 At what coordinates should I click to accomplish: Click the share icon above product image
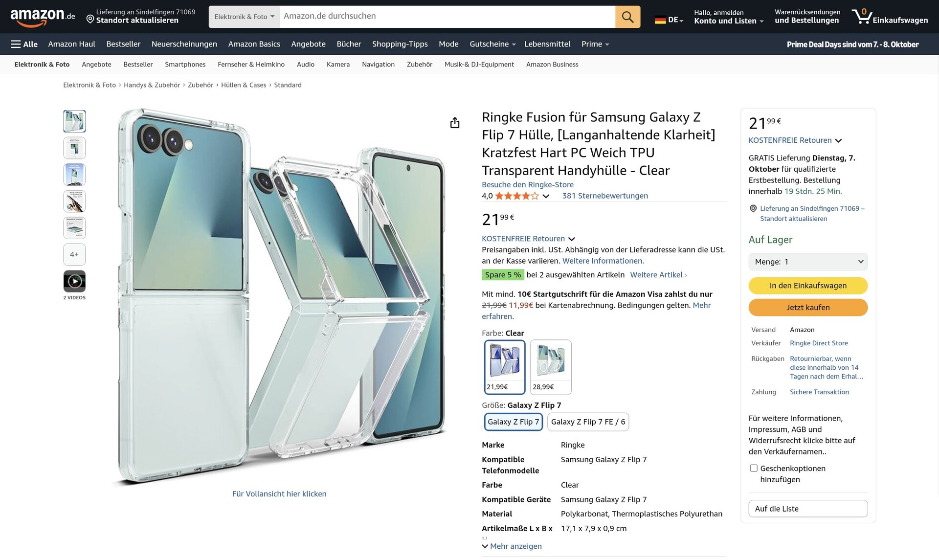pos(455,123)
